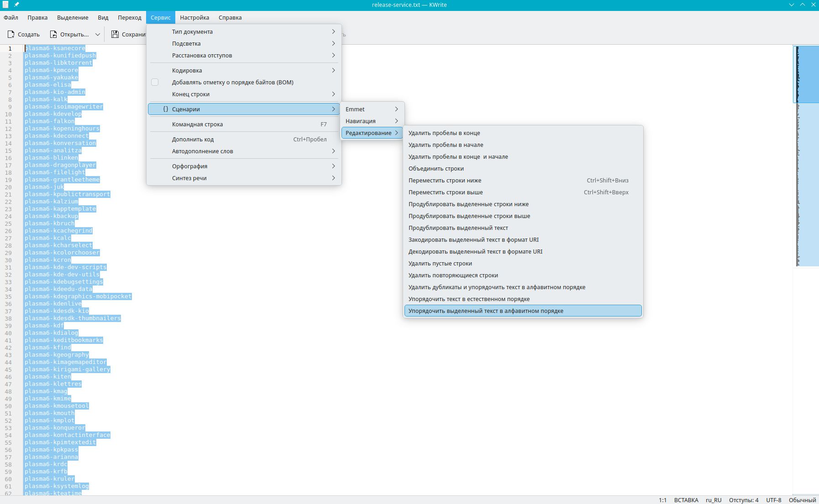Open the ru_RU dictionary selector in status bar

pyautogui.click(x=714, y=500)
